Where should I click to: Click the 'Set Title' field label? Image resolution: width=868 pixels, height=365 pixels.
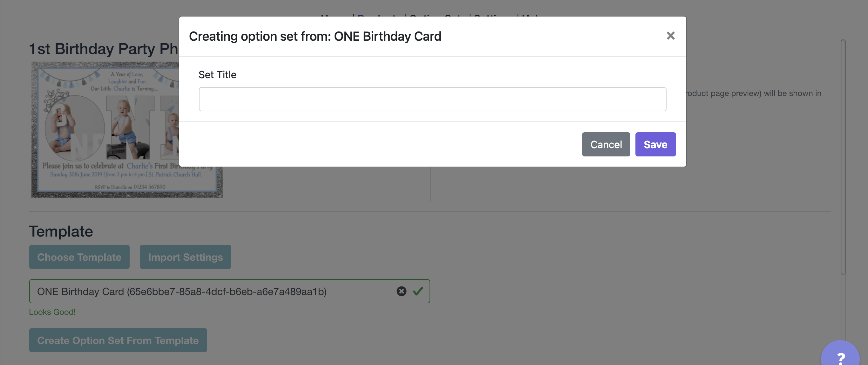click(217, 75)
